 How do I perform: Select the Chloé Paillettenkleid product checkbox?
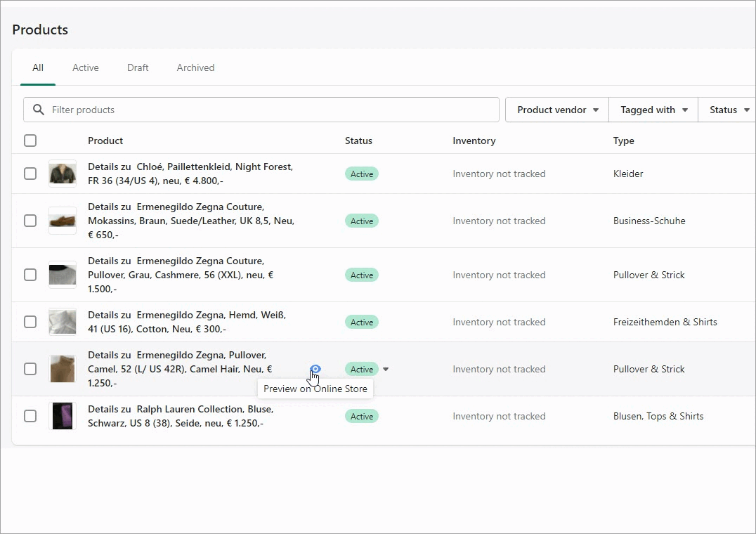pyautogui.click(x=30, y=174)
